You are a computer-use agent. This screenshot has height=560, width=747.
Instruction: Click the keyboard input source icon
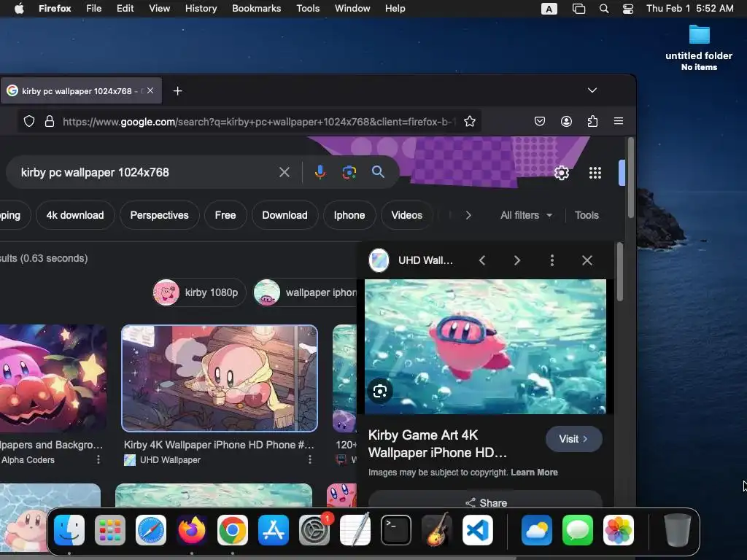click(549, 9)
